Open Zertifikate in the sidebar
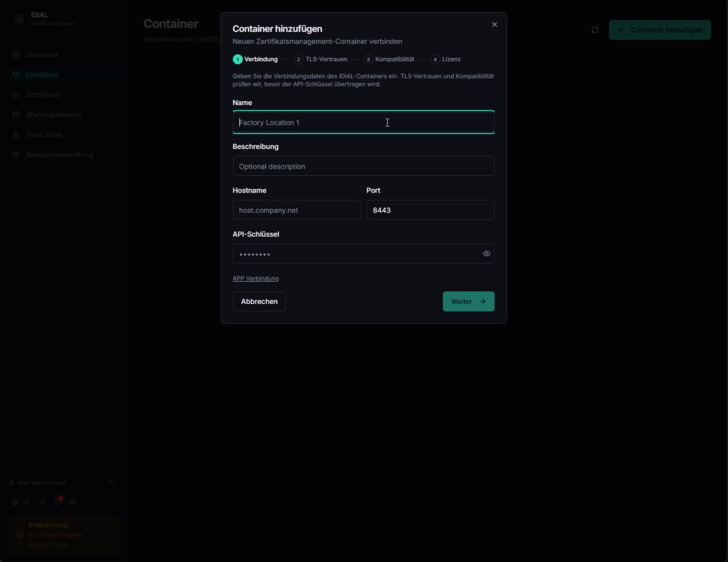 (x=63, y=95)
